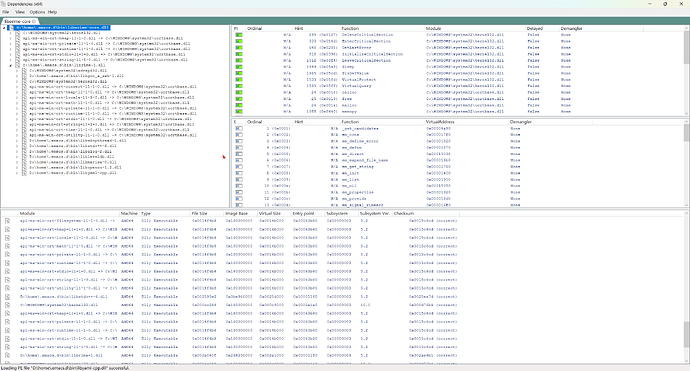The width and height of the screenshot is (690, 371).
Task: Expand the libleveldb.dll tree node
Action: 18,156
